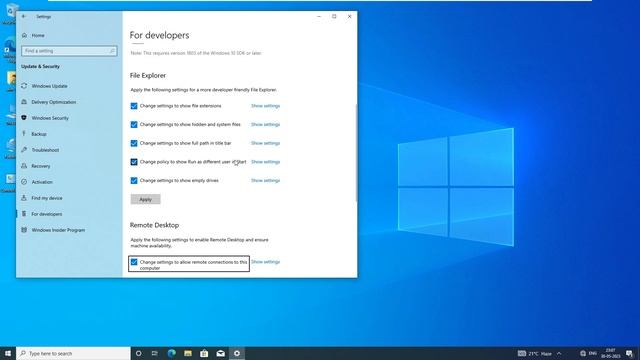Open Mail app from taskbar
The width and height of the screenshot is (640, 360).
click(x=220, y=353)
